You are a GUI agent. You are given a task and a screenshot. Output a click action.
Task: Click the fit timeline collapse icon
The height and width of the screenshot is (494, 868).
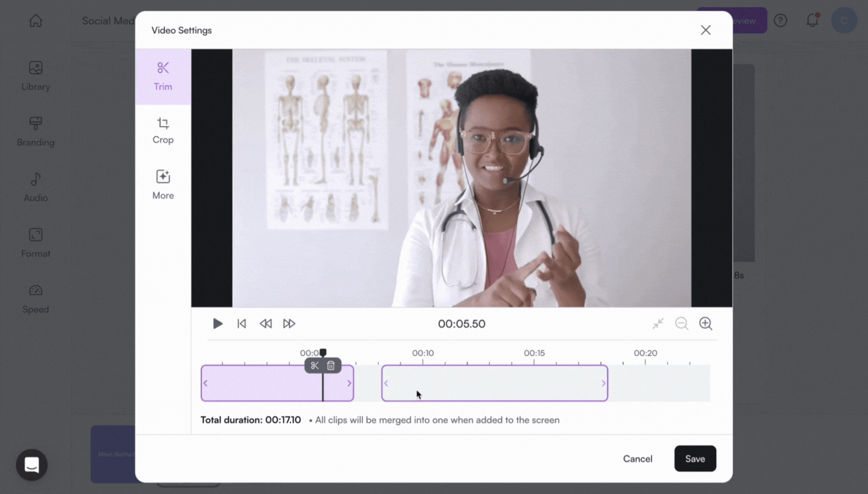point(658,324)
